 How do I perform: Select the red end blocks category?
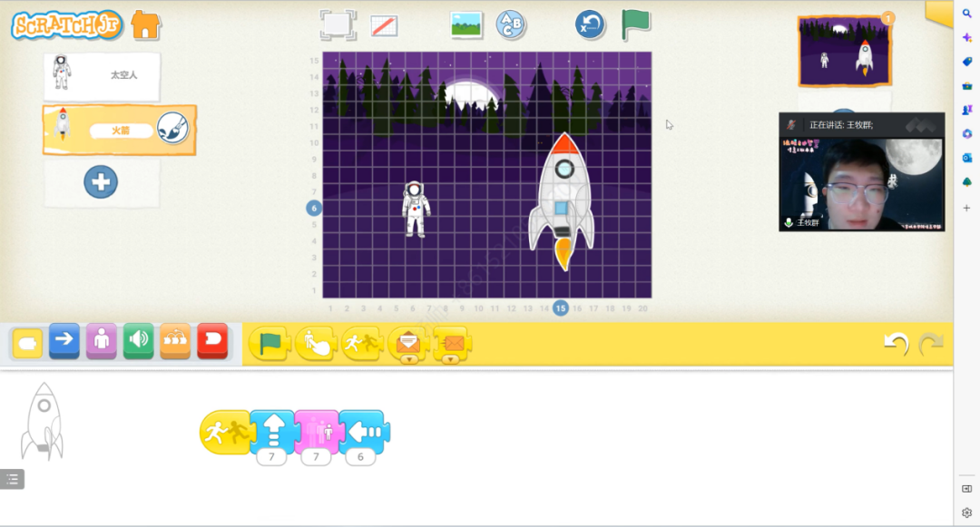coord(212,341)
